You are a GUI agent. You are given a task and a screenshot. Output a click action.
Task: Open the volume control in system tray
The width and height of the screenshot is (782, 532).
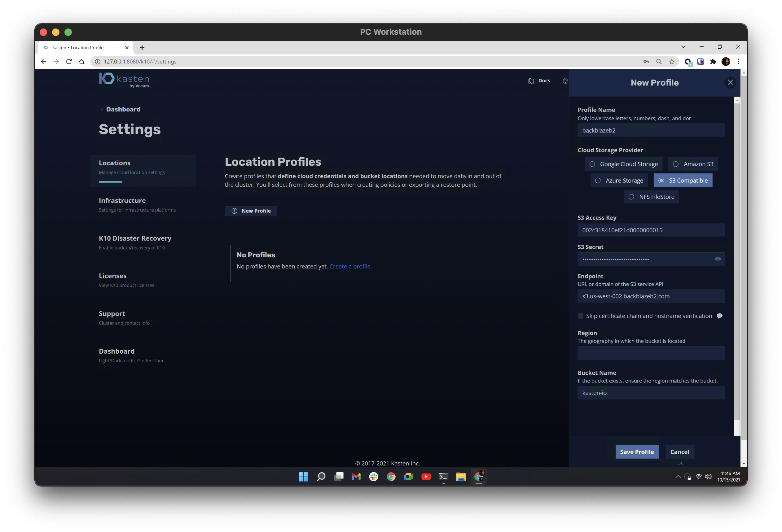[708, 477]
